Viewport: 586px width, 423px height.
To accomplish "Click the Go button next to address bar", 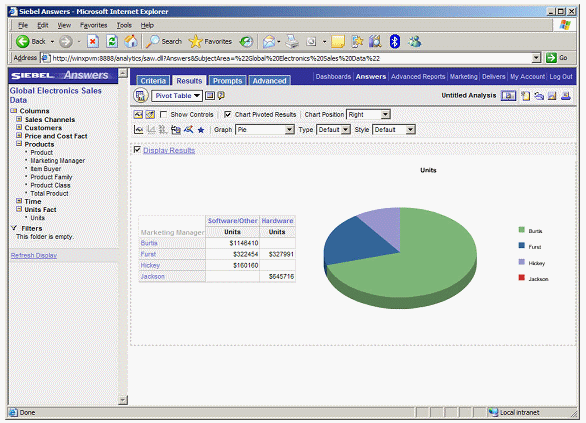I will (x=557, y=58).
